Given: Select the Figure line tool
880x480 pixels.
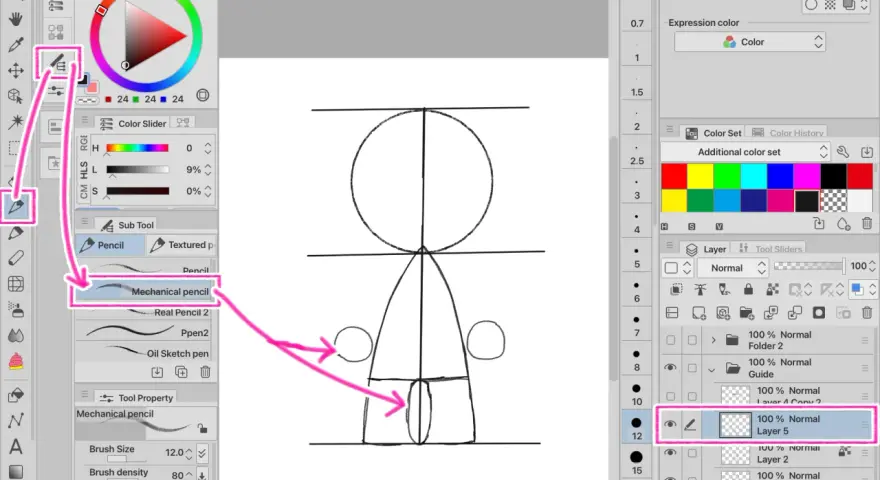Looking at the screenshot, I should [x=16, y=420].
